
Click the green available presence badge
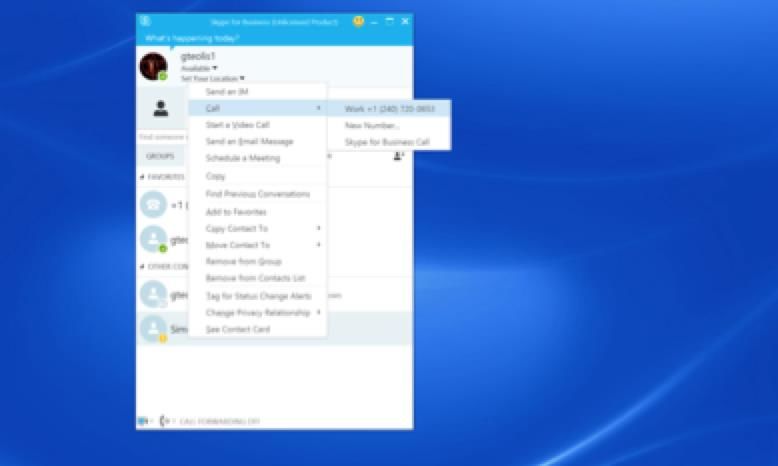coord(163,76)
